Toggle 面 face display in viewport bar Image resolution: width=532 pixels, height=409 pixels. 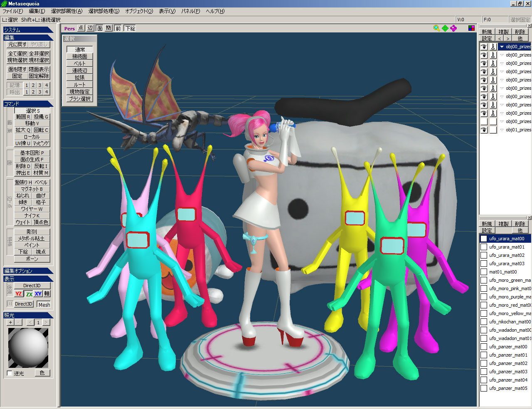click(100, 28)
